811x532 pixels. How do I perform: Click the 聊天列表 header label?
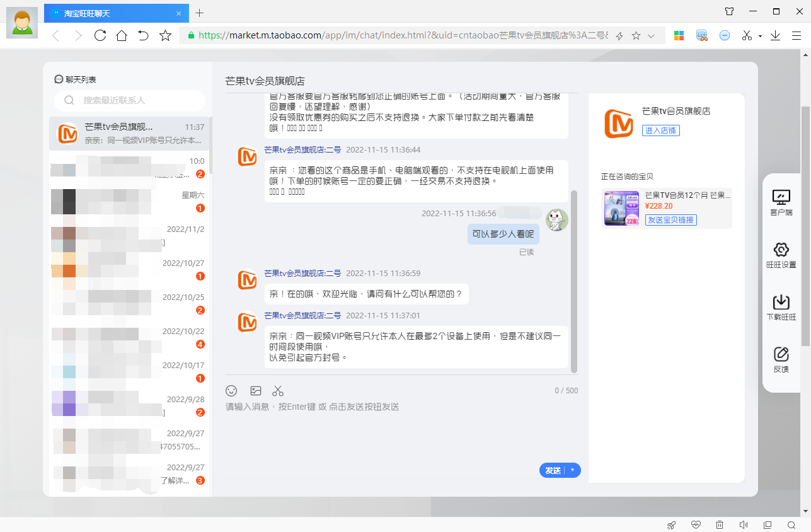(81, 79)
